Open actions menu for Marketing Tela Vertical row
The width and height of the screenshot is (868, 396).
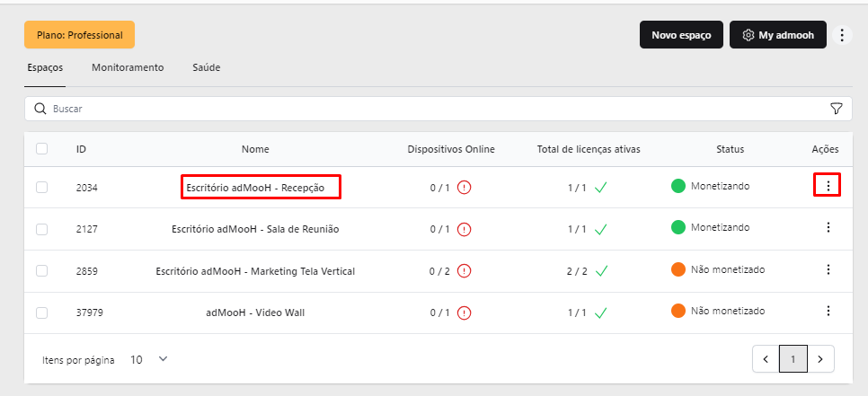(828, 269)
